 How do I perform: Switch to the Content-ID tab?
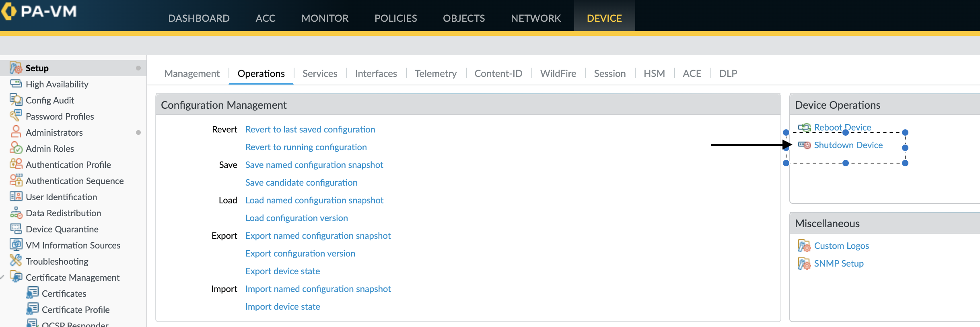pos(498,73)
